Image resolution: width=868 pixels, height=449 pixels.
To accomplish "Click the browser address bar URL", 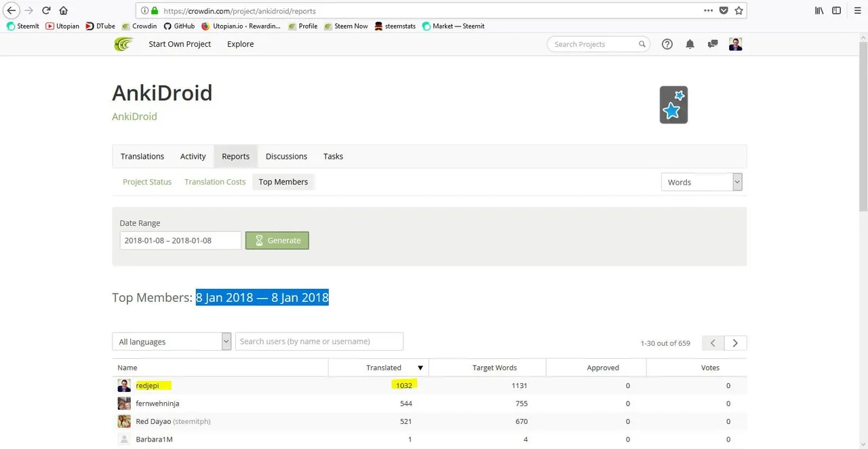I will pyautogui.click(x=239, y=11).
